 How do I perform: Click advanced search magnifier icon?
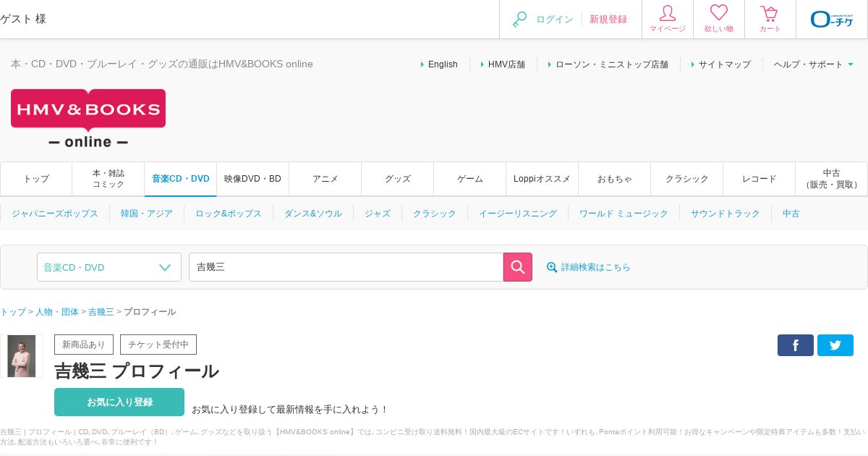tap(552, 267)
